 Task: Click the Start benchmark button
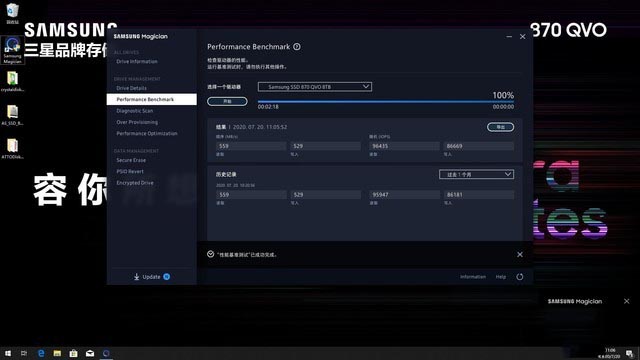pos(227,101)
